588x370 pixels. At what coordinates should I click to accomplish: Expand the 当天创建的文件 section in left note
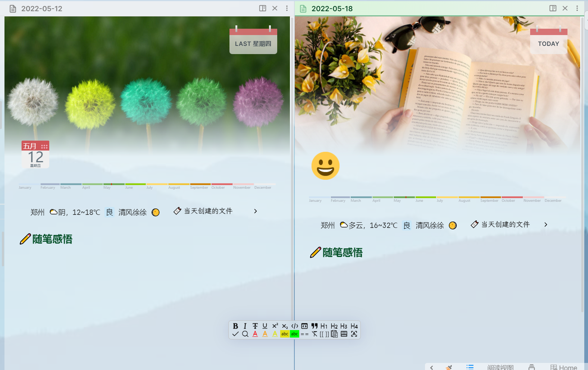[256, 211]
